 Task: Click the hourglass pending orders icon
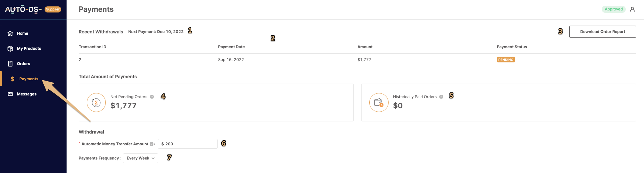(x=96, y=103)
